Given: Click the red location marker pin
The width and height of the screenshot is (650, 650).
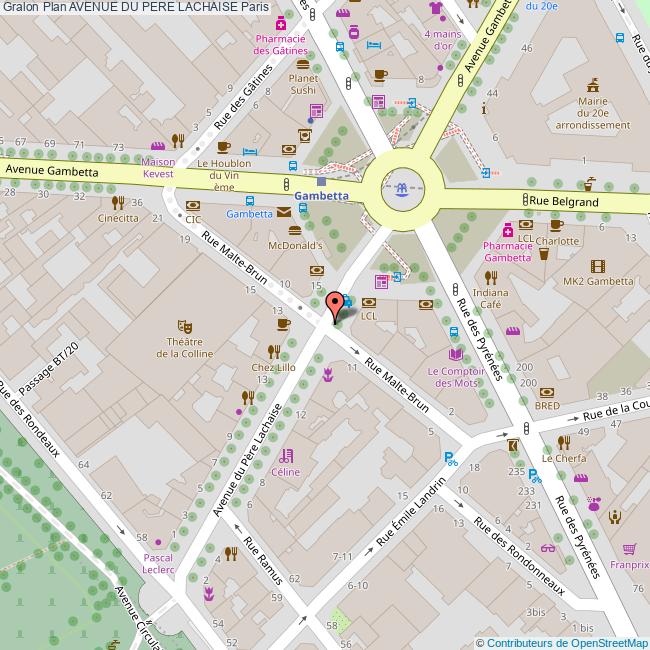Looking at the screenshot, I should 336,304.
